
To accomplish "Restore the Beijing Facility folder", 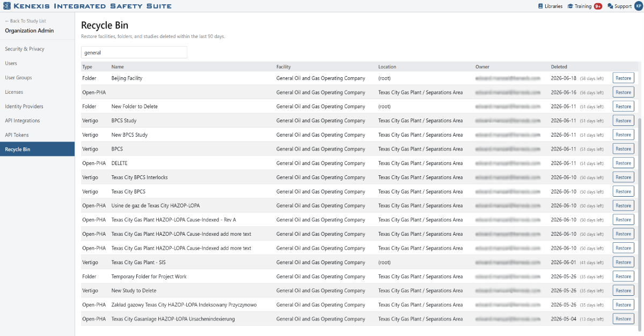I will [x=623, y=78].
